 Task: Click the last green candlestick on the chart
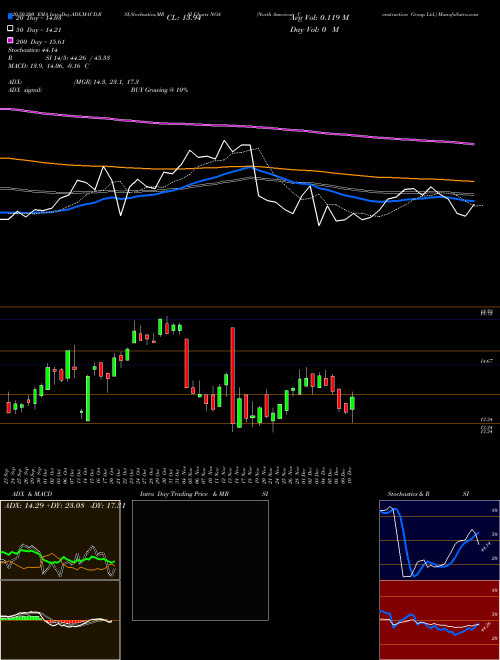[x=352, y=403]
